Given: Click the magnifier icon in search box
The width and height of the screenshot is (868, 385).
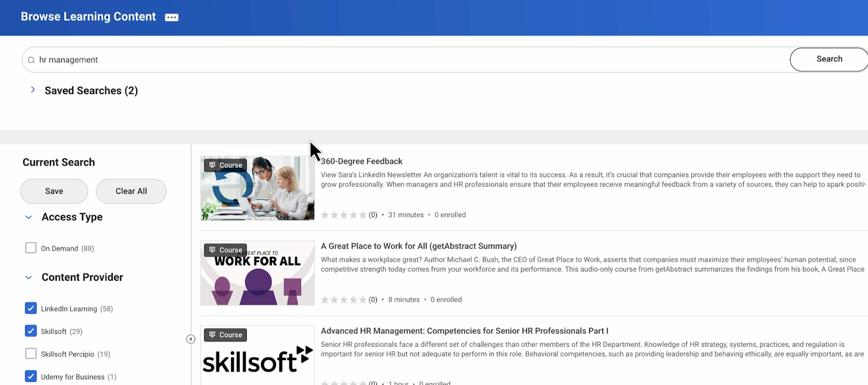Looking at the screenshot, I should [31, 60].
